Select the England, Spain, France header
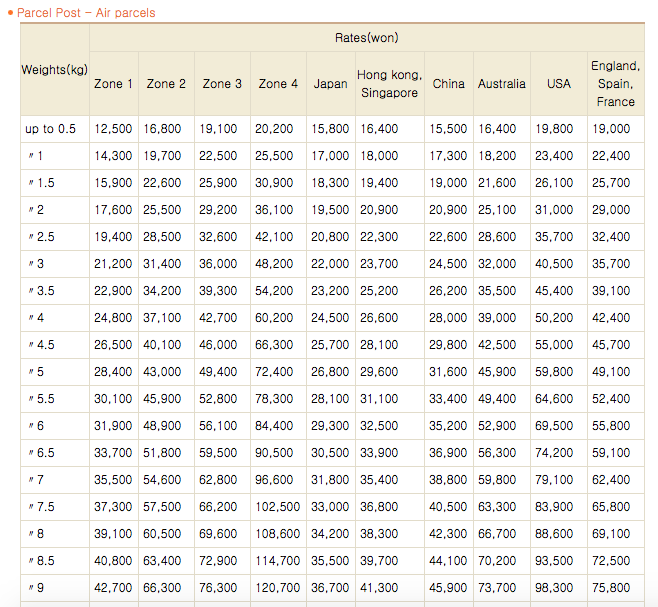This screenshot has height=607, width=658. coord(615,84)
